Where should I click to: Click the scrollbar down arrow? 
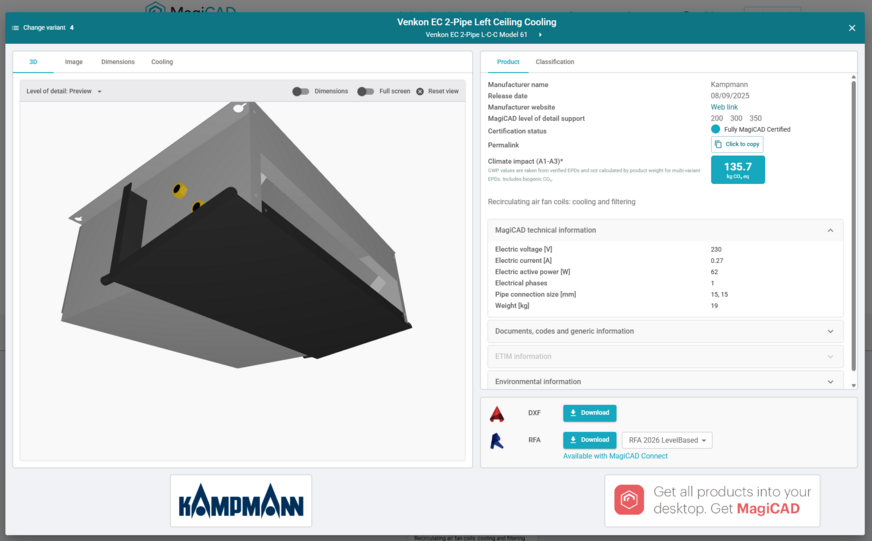[854, 385]
